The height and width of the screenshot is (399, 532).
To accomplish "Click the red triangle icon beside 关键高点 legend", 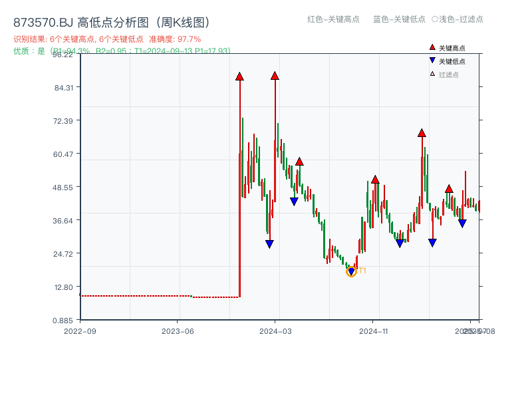I will pos(432,47).
